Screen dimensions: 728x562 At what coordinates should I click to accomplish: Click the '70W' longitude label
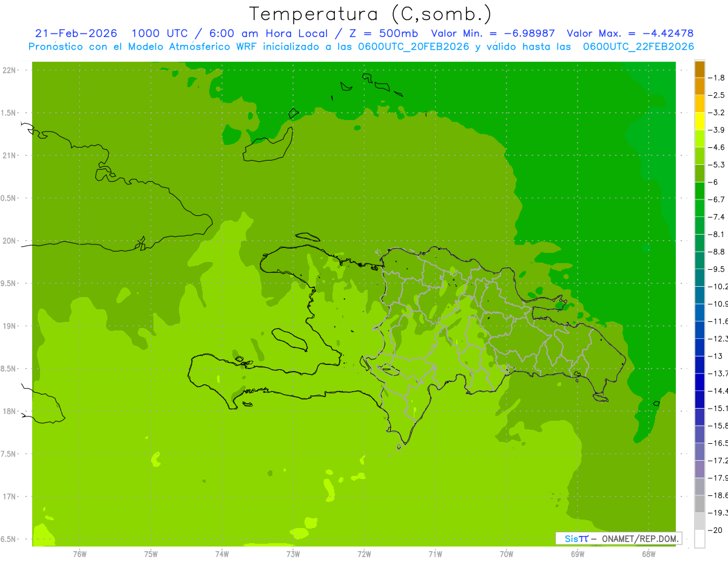[507, 554]
